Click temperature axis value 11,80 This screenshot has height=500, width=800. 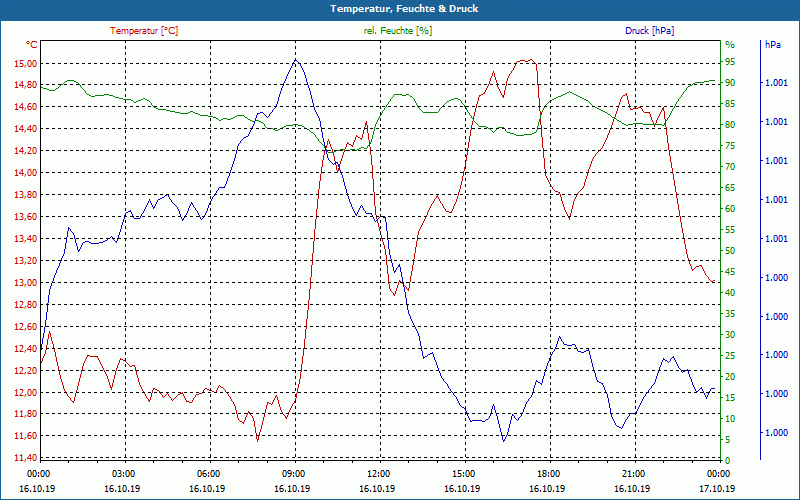pyautogui.click(x=28, y=414)
